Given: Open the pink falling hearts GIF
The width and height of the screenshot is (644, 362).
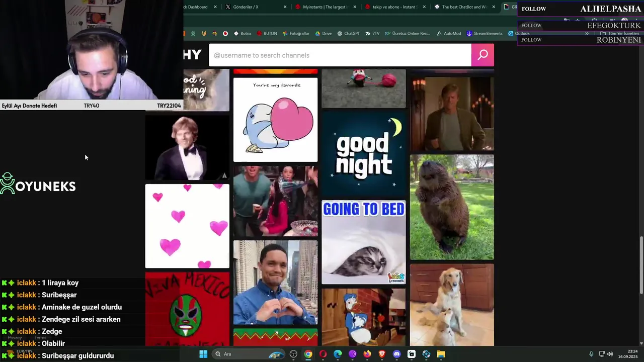Looking at the screenshot, I should [187, 226].
